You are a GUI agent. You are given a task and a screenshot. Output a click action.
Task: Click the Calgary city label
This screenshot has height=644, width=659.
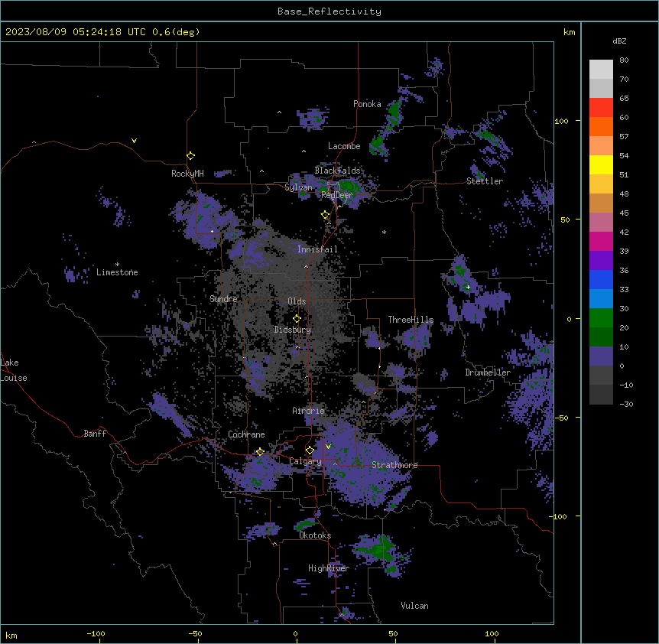tap(305, 461)
